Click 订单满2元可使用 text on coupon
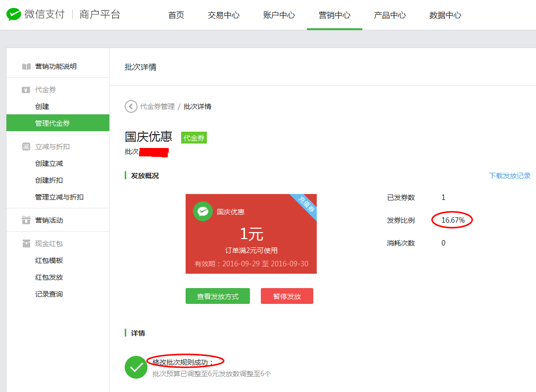Viewport: 536px width, 392px height. click(x=251, y=250)
